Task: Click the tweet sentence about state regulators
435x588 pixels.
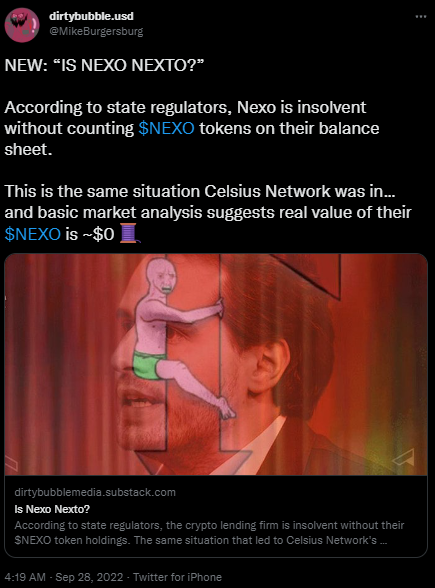Action: (192, 128)
